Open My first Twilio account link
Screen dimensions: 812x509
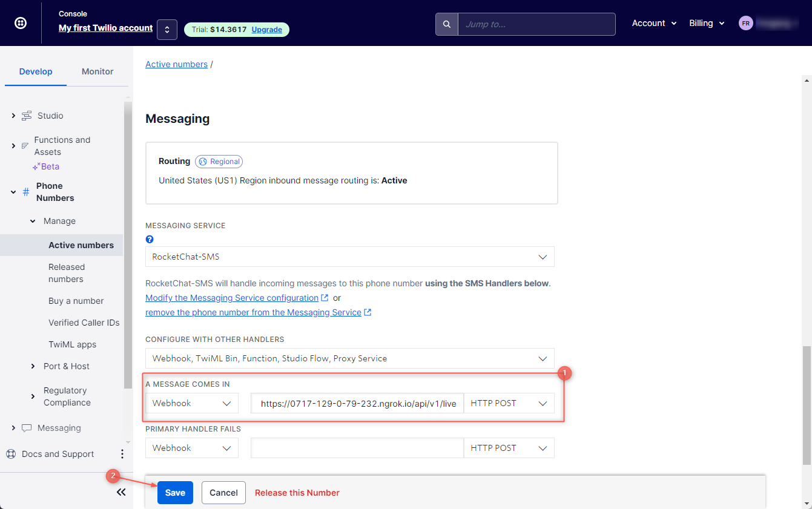[x=105, y=28]
